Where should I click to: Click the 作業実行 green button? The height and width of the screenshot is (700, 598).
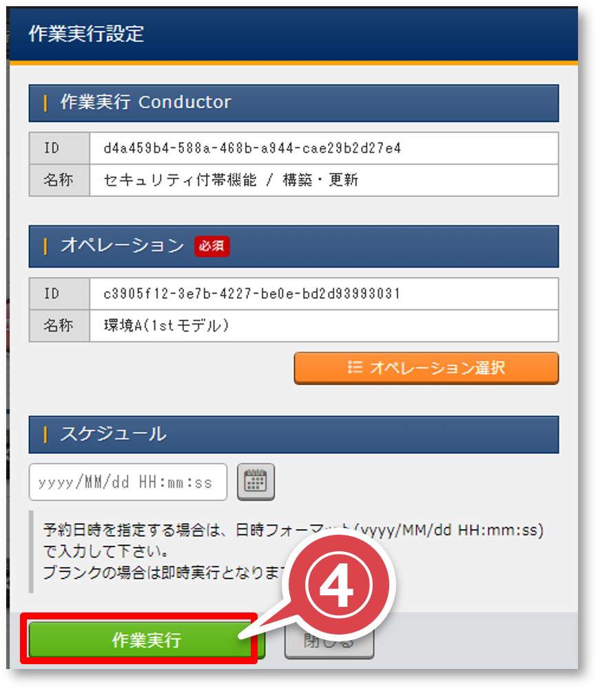click(x=147, y=640)
